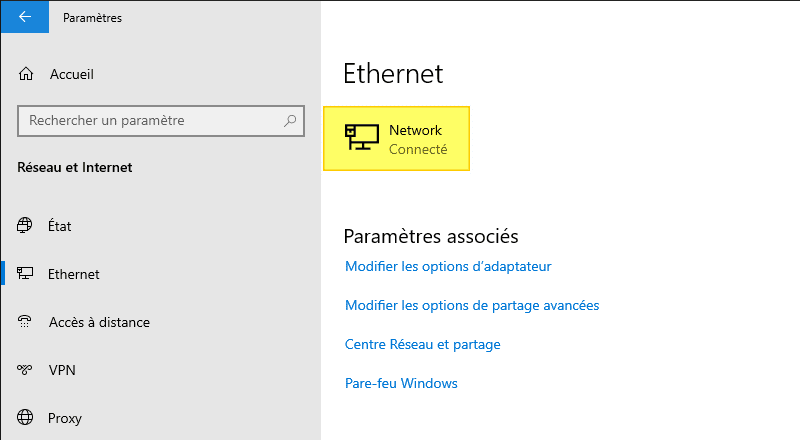Select the Ethernet label in the sidebar
Image resolution: width=800 pixels, height=440 pixels.
[74, 274]
